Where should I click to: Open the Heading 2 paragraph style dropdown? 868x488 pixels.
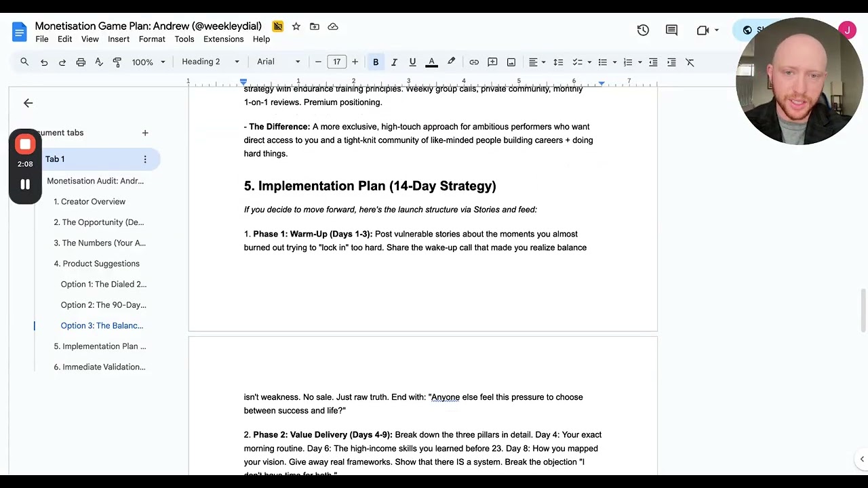[x=210, y=62]
